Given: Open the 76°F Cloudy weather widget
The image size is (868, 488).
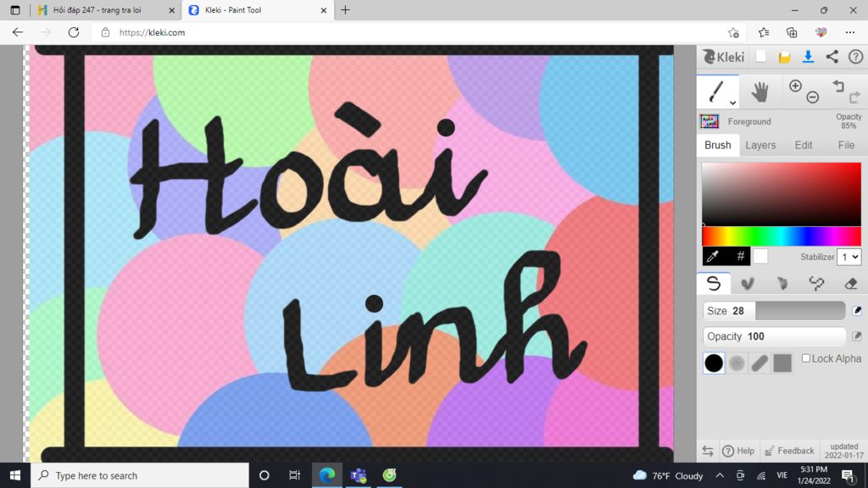Looking at the screenshot, I should [x=668, y=475].
